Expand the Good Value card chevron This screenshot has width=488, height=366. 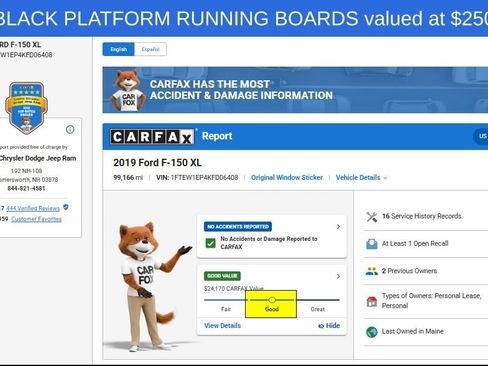(x=338, y=276)
